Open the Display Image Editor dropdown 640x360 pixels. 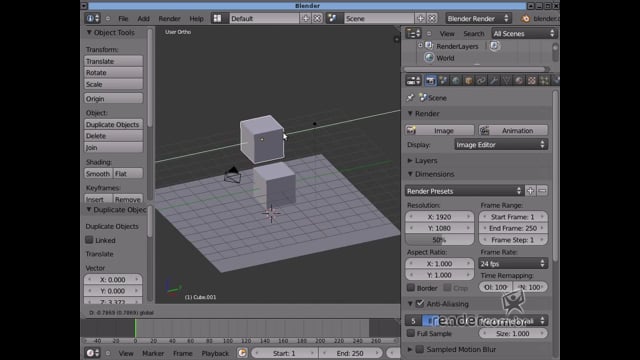[x=501, y=144]
